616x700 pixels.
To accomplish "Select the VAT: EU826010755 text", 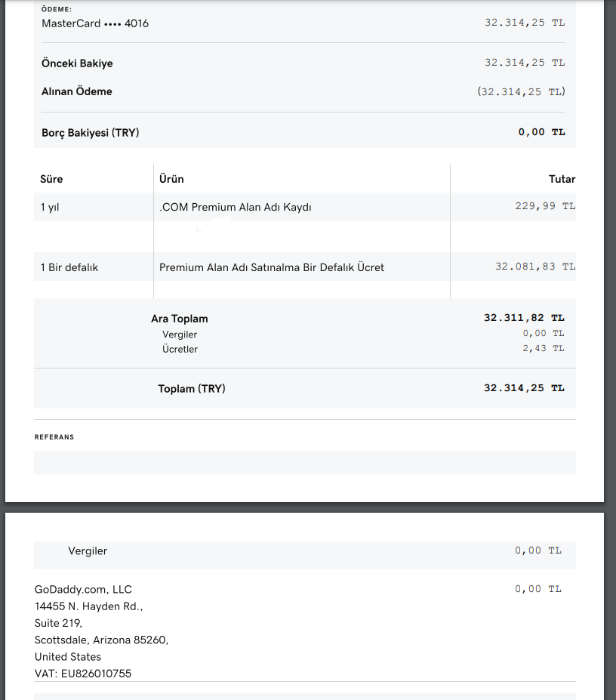I will point(83,674).
